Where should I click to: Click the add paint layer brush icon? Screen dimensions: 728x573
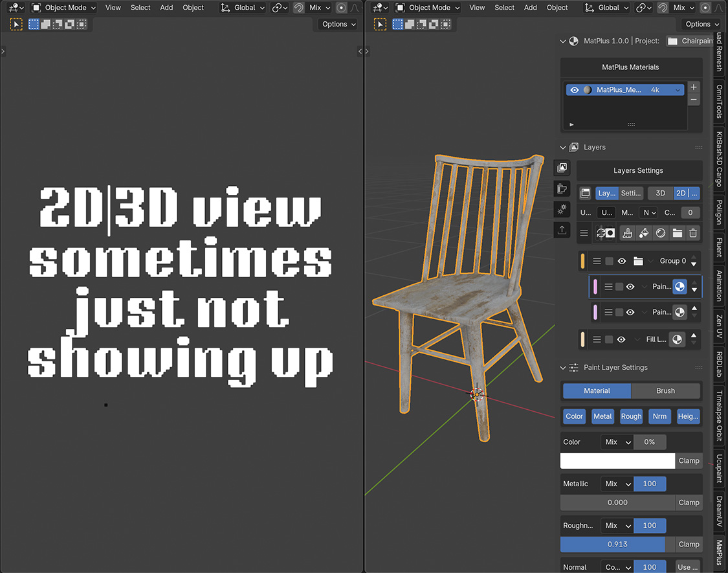627,233
